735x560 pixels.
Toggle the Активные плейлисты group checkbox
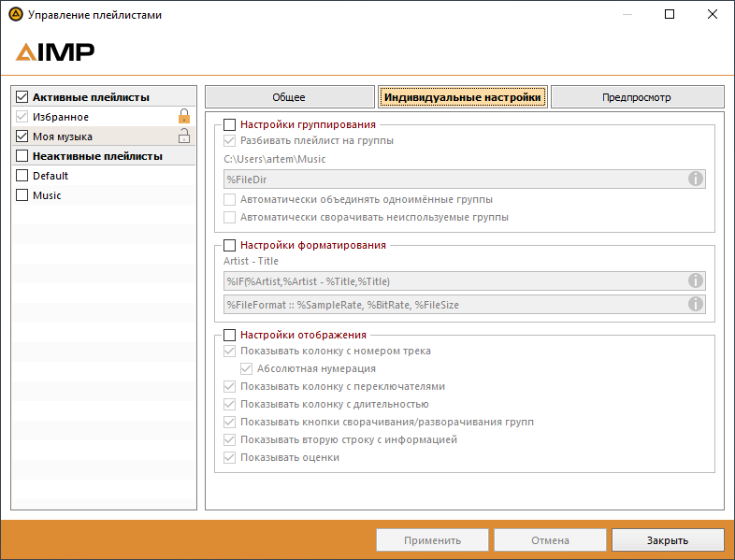[22, 97]
